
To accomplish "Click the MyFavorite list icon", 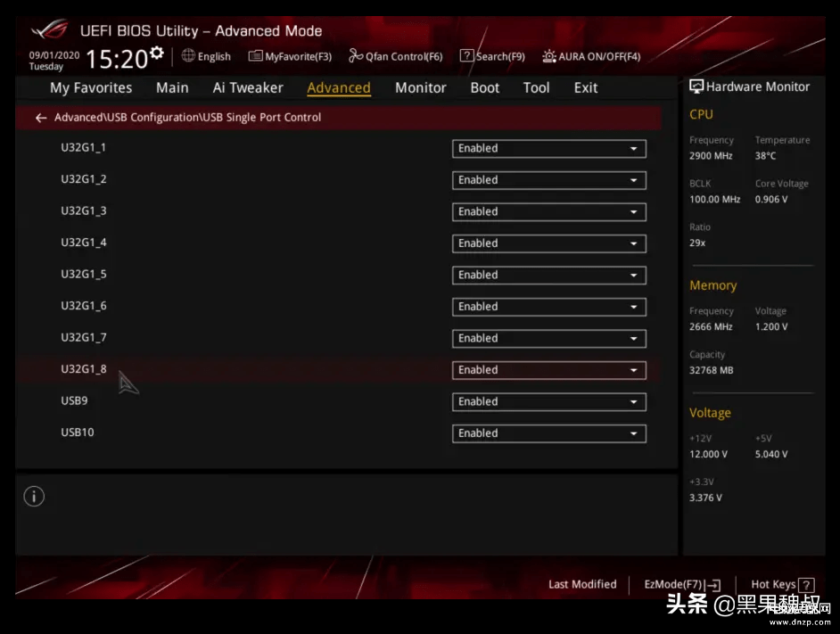I will tap(256, 56).
